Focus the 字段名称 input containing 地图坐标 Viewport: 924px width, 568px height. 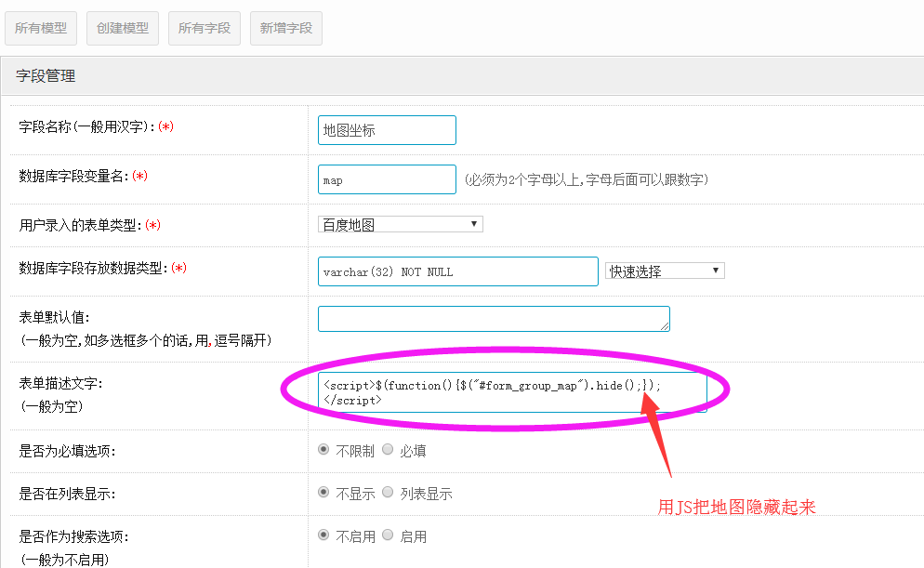[x=387, y=130]
